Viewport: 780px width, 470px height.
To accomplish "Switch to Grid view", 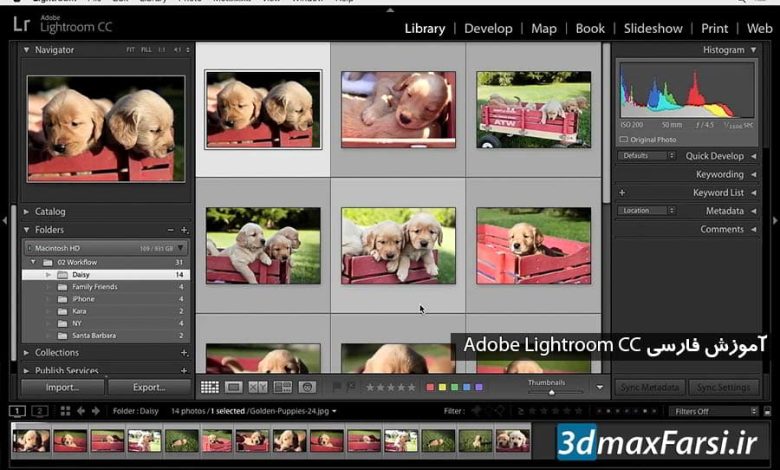I will pos(209,387).
